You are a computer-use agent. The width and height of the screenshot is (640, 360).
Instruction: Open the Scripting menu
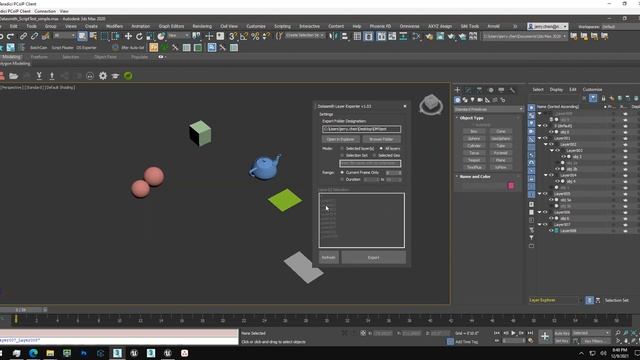click(x=282, y=26)
